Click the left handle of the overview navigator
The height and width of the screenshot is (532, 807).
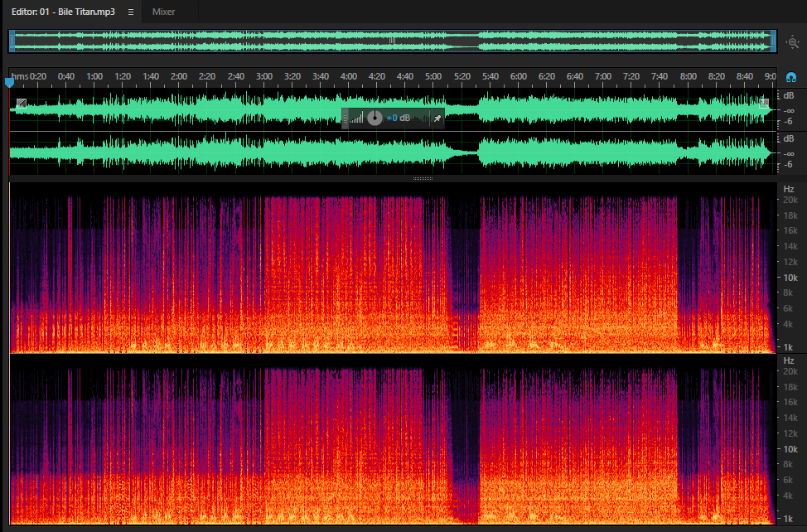pyautogui.click(x=12, y=41)
